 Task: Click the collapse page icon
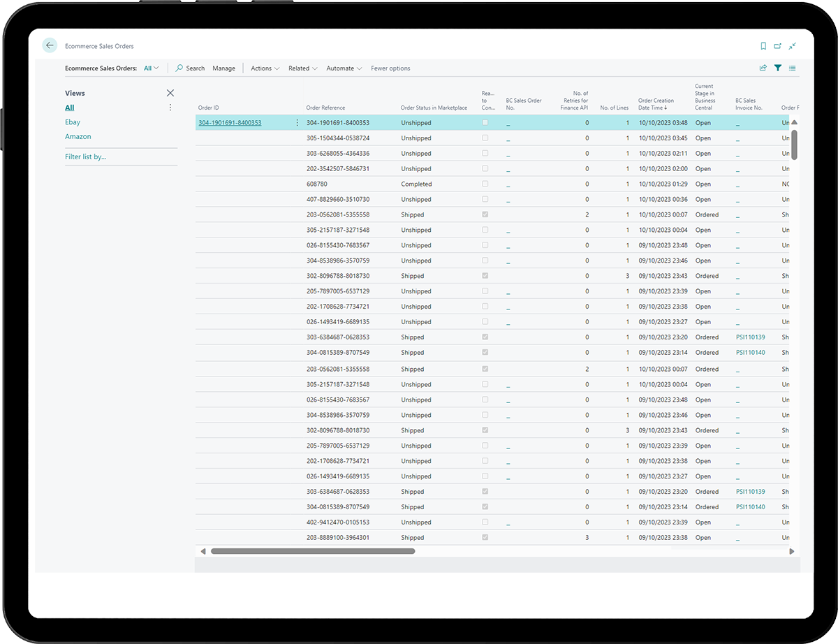coord(793,46)
